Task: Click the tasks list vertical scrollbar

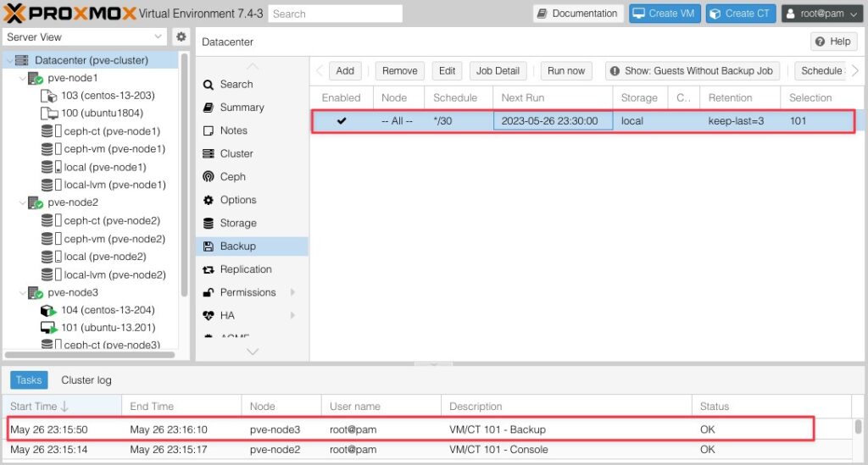Action: point(858,426)
